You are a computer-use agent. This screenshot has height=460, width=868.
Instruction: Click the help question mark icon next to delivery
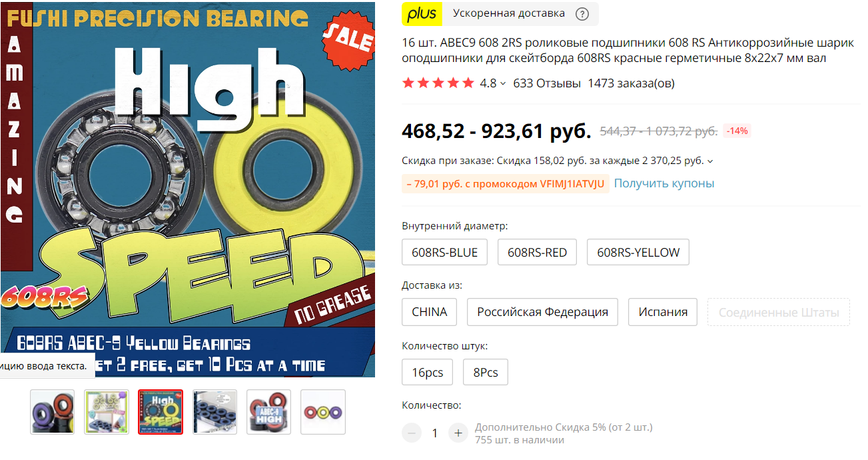tap(582, 13)
